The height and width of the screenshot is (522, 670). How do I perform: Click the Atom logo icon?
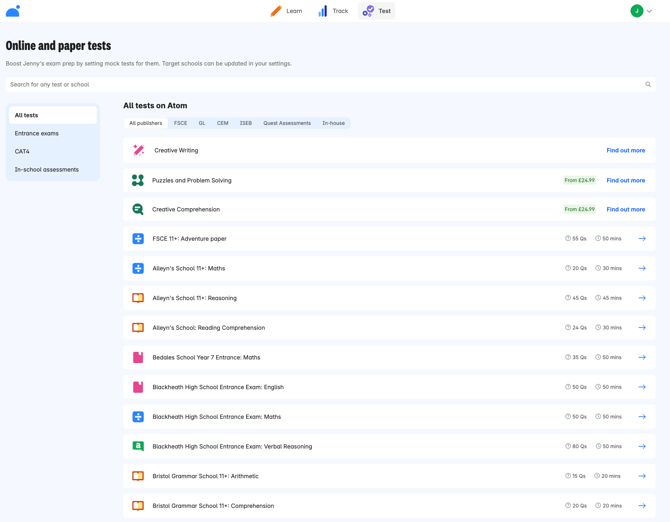coord(13,11)
